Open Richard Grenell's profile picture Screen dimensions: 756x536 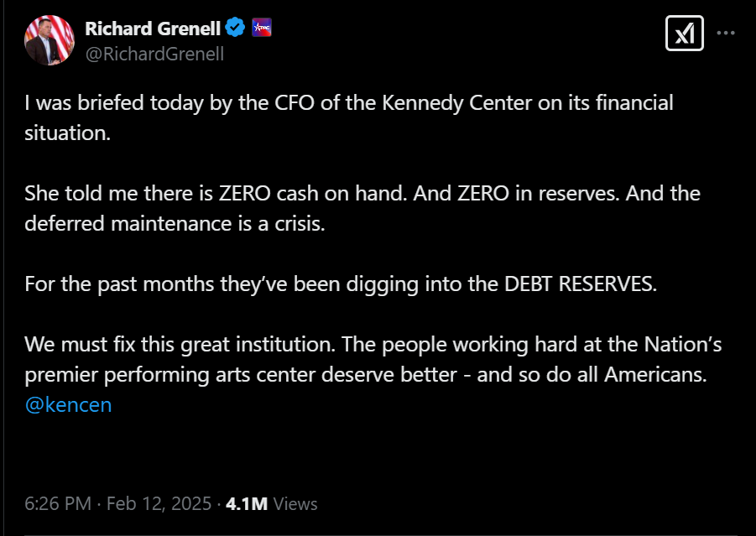click(x=50, y=39)
